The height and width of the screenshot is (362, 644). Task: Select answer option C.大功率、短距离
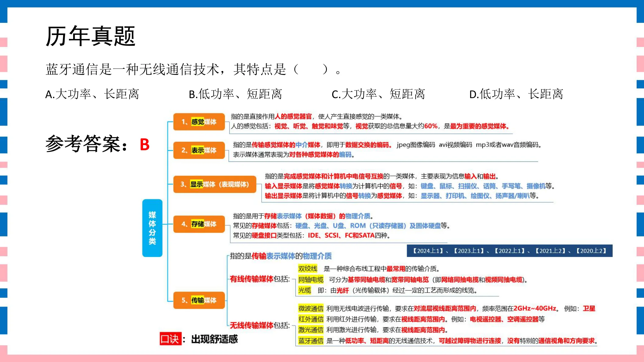(378, 94)
